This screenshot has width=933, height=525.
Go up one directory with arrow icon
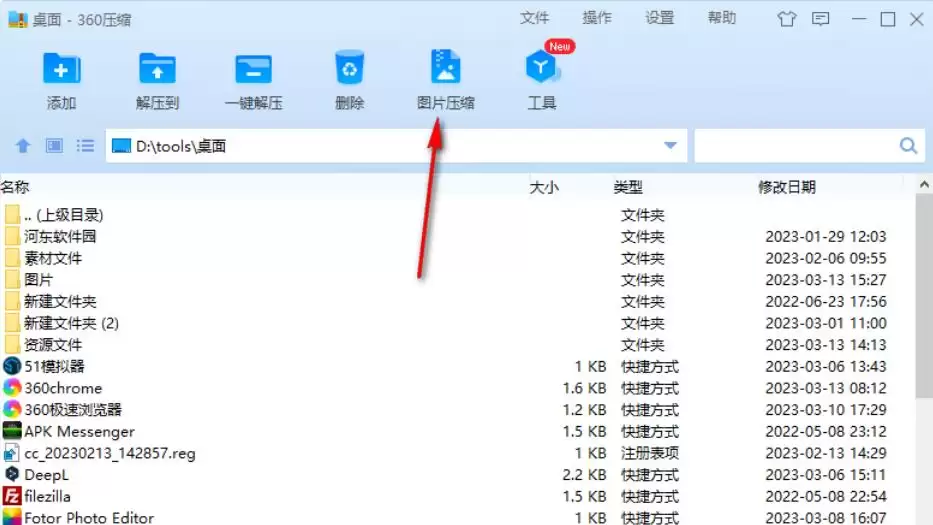pos(23,146)
